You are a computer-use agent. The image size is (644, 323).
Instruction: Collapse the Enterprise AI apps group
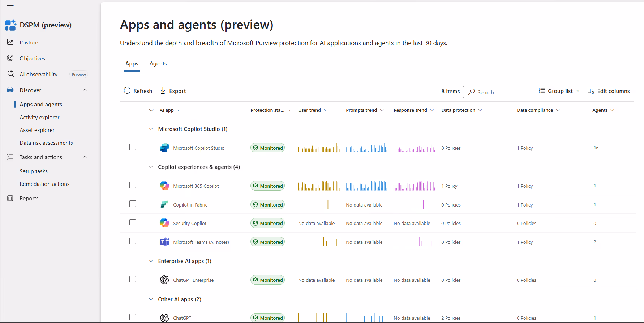[151, 261]
